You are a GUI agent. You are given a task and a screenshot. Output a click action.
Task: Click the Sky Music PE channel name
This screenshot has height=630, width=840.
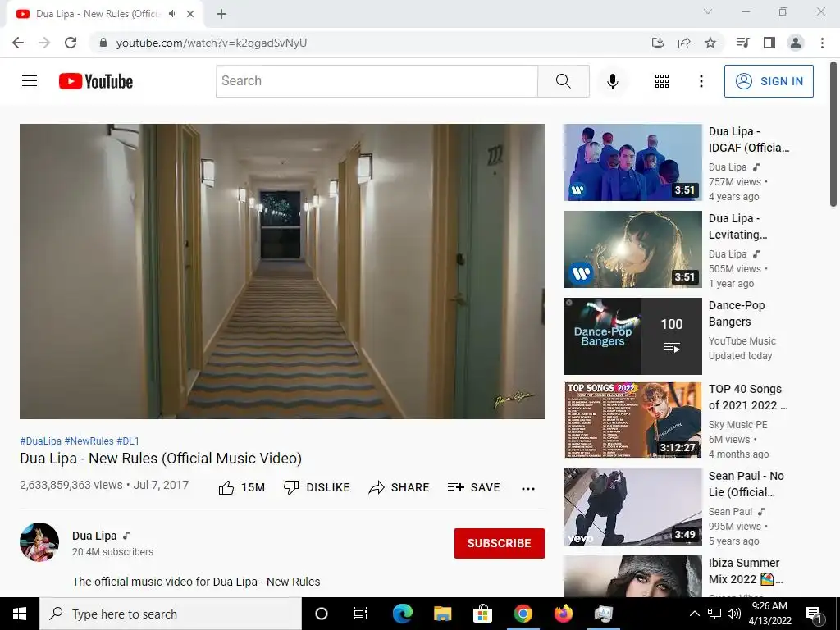[737, 425]
